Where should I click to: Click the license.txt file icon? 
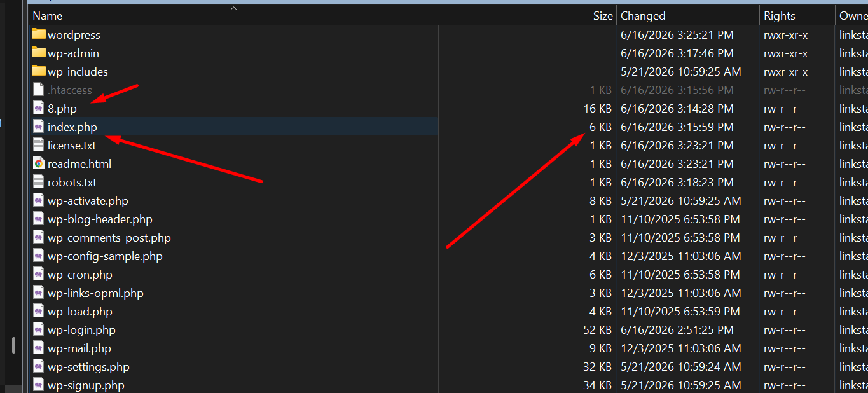tap(39, 145)
